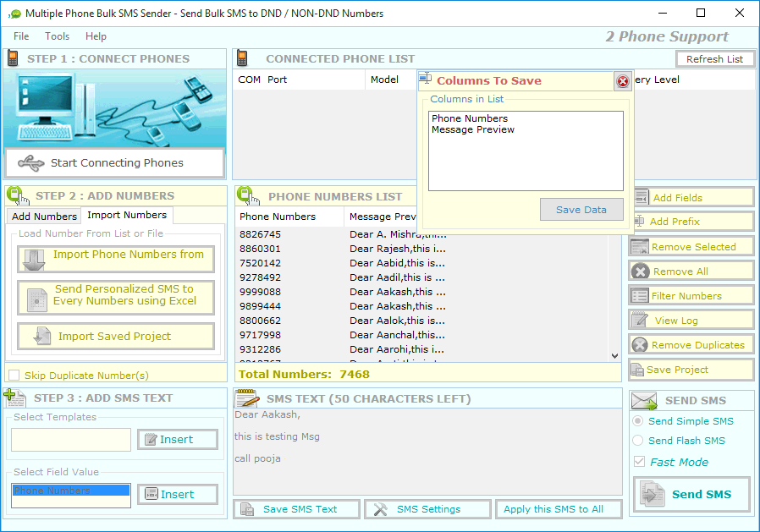
Task: Switch to the Add Numbers tab
Action: click(44, 216)
